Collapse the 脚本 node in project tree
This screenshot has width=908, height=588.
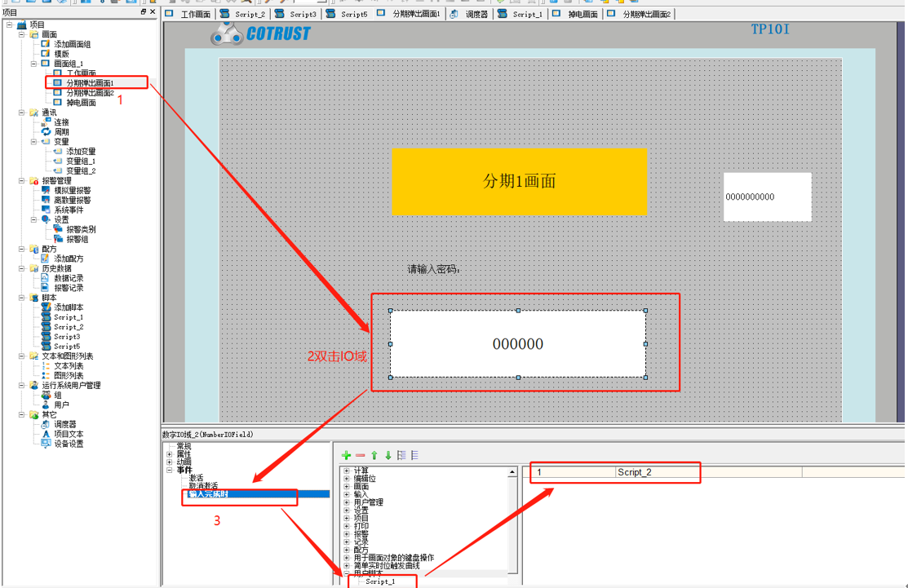(21, 298)
